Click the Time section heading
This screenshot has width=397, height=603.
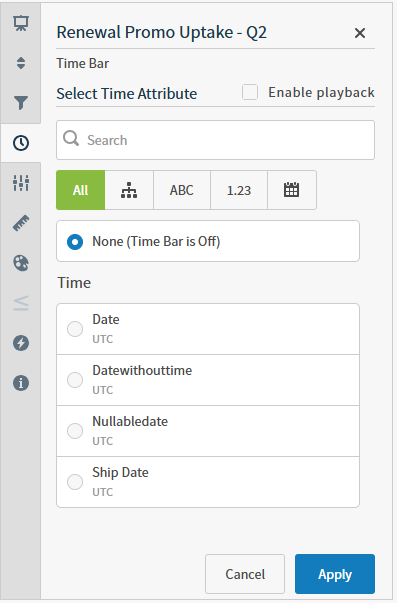(x=74, y=283)
